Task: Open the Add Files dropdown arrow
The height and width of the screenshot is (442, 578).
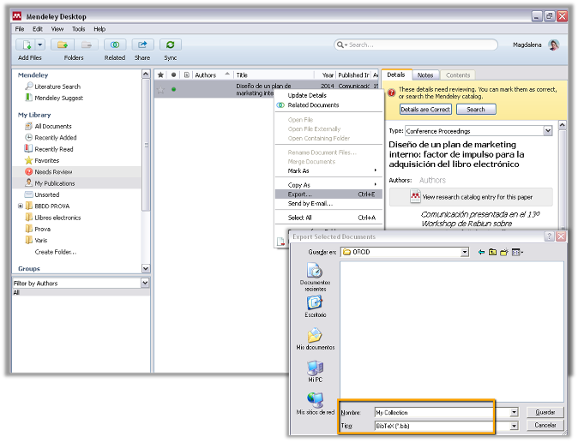Action: 40,45
